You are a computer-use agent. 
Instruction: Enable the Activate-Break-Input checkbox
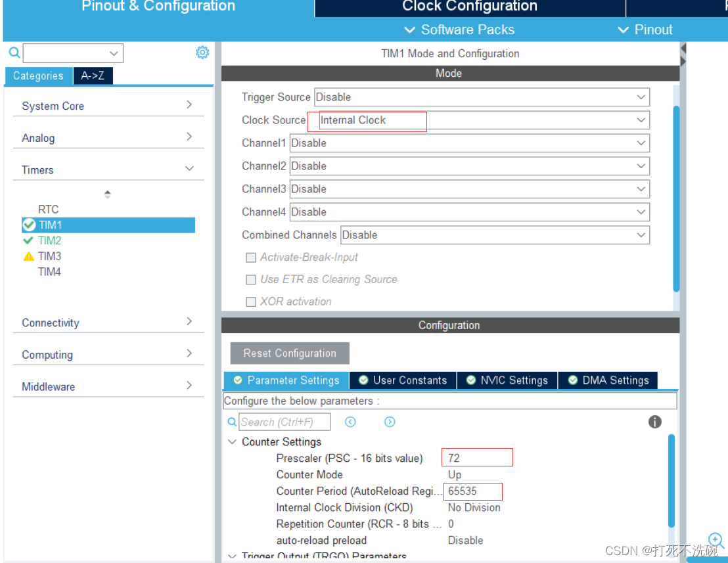coord(251,258)
